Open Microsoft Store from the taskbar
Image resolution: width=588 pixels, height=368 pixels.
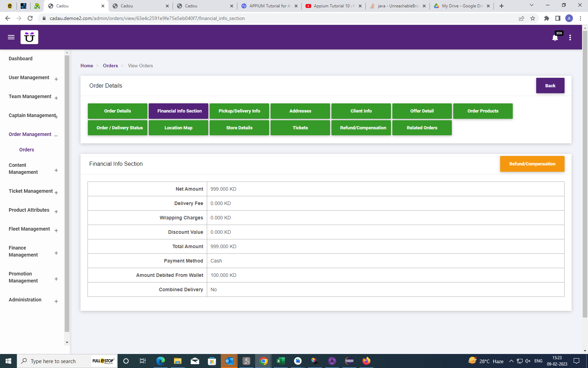(x=212, y=361)
